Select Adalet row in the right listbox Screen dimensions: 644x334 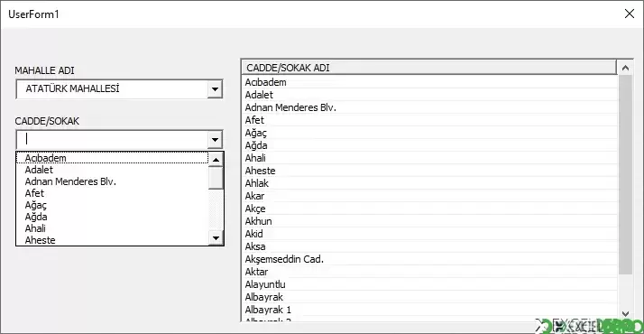tap(430, 95)
